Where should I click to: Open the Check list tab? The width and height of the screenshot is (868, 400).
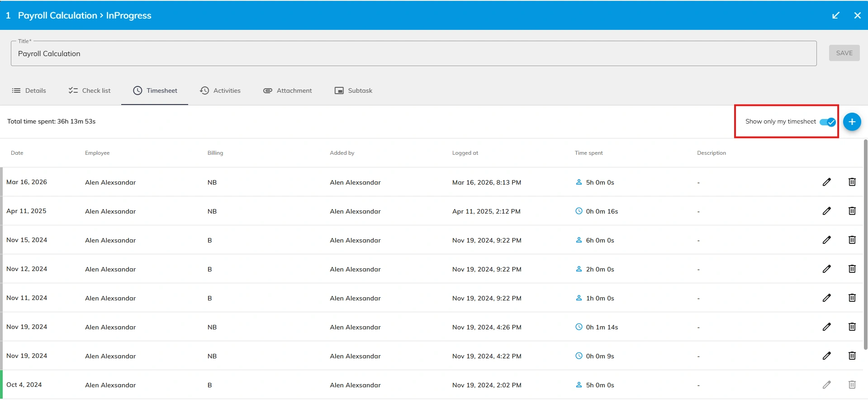pyautogui.click(x=90, y=91)
